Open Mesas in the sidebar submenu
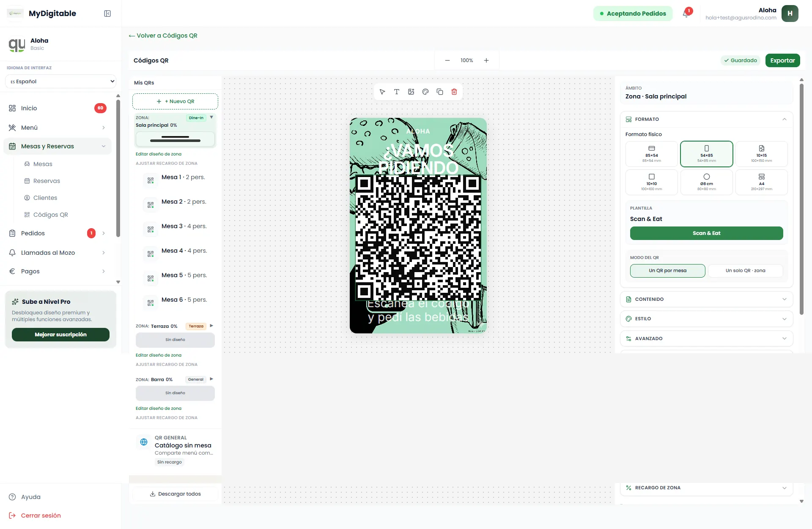Image resolution: width=812 pixels, height=529 pixels. click(x=43, y=164)
